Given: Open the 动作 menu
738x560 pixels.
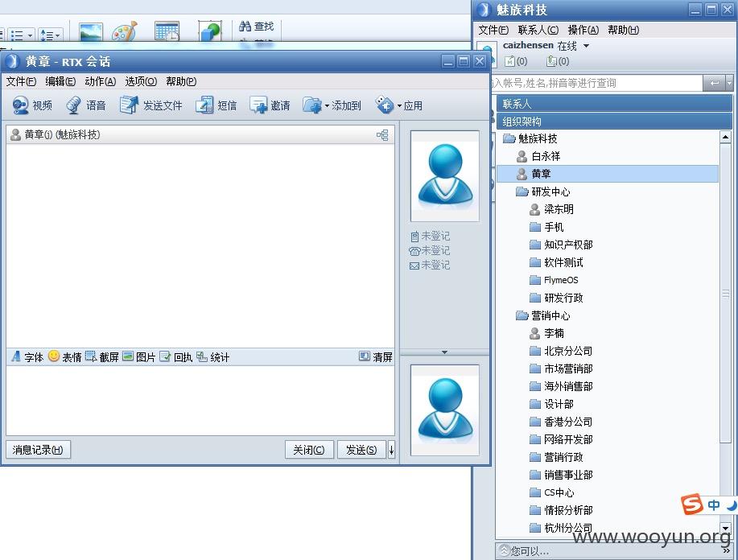Looking at the screenshot, I should tap(101, 81).
